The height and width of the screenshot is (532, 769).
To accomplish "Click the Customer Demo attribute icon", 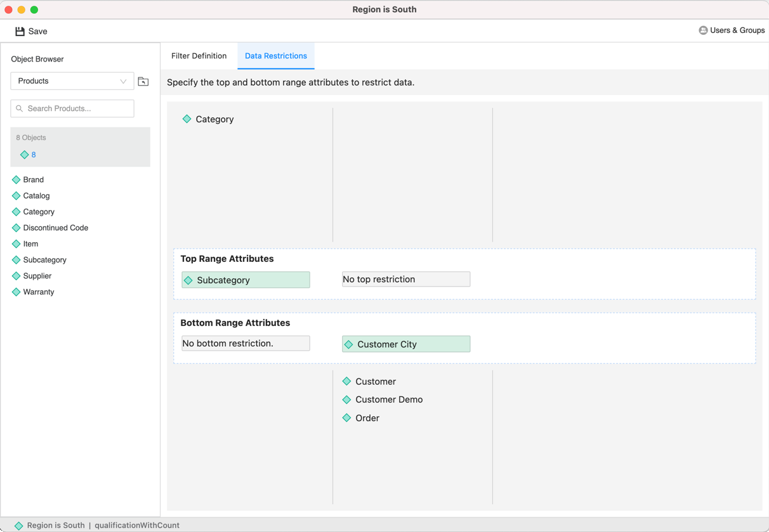I will pos(346,399).
